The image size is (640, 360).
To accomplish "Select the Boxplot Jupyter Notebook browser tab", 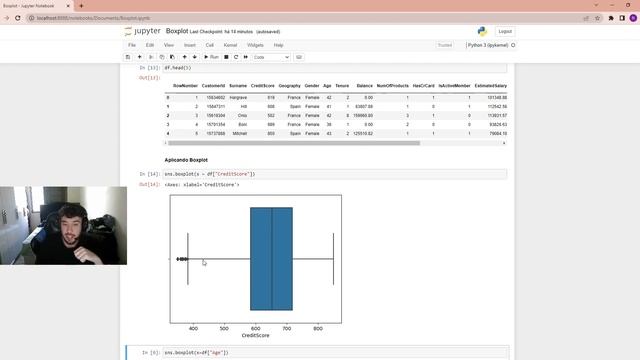I will point(36,6).
